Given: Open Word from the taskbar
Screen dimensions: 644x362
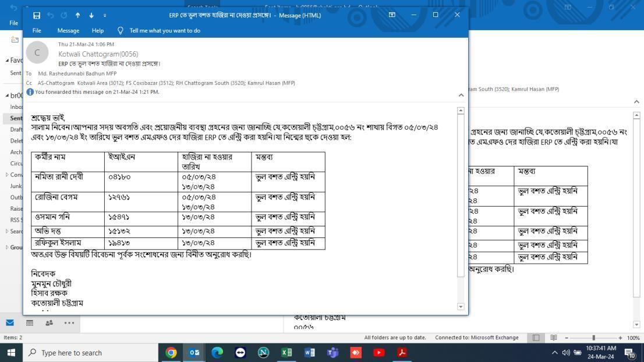Looking at the screenshot, I should (310, 353).
